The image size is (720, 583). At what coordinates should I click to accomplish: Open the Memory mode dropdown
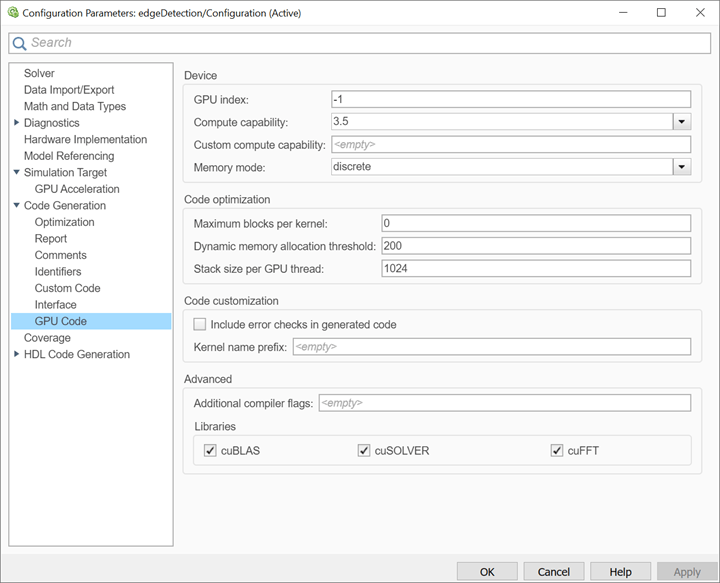682,167
